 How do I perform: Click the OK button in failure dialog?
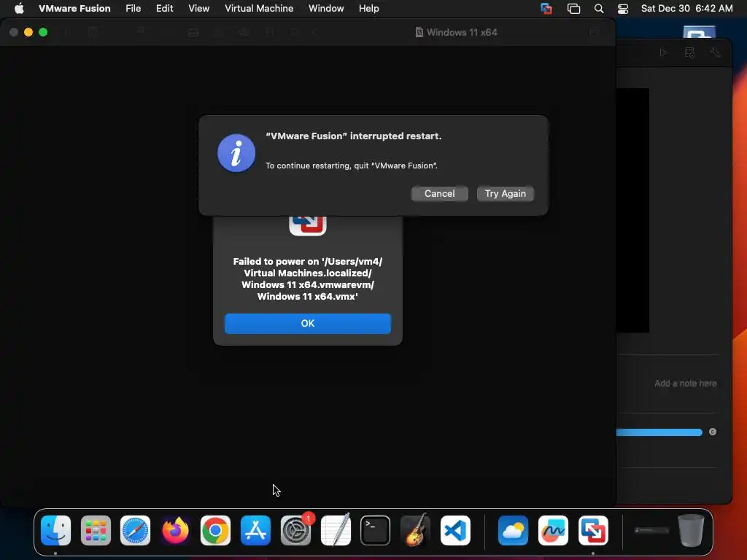click(307, 323)
